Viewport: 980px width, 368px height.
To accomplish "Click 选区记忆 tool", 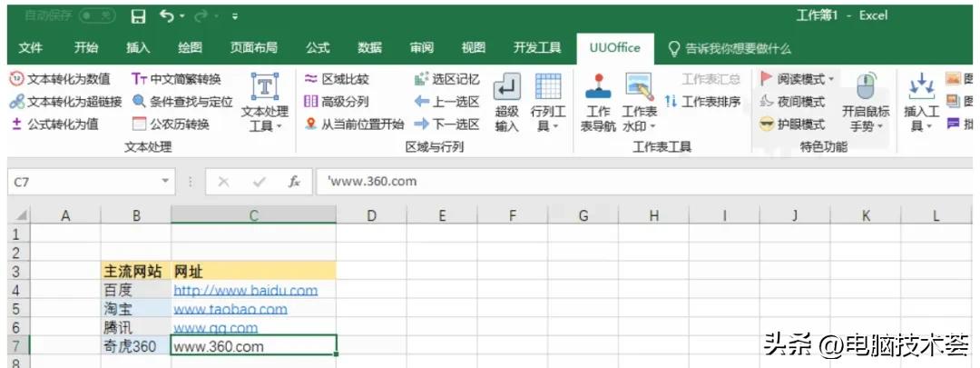I will coord(446,79).
